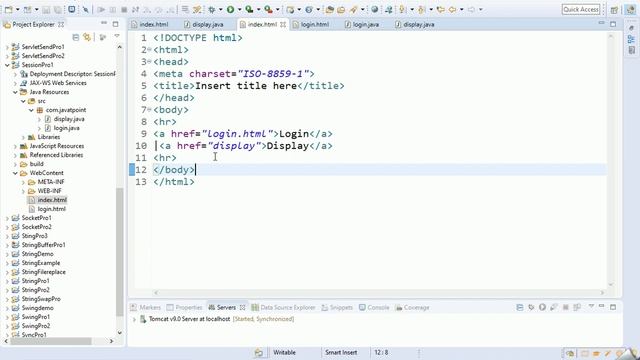Click Stop server icon in Servers view

click(566, 307)
